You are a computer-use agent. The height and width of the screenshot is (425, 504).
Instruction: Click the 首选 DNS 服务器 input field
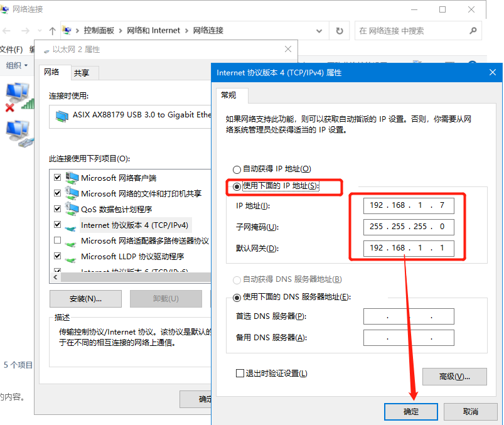coord(408,316)
